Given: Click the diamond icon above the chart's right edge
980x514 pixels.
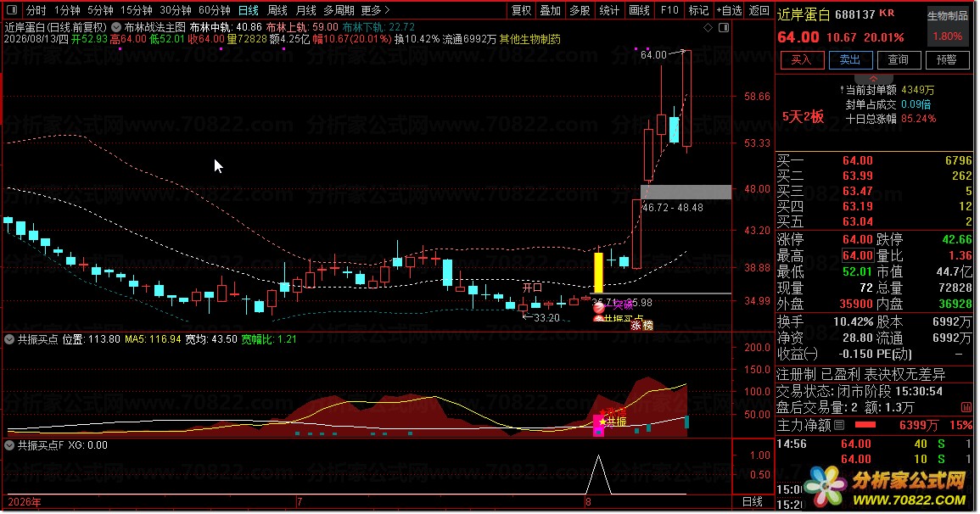Looking at the screenshot, I should click(708, 27).
